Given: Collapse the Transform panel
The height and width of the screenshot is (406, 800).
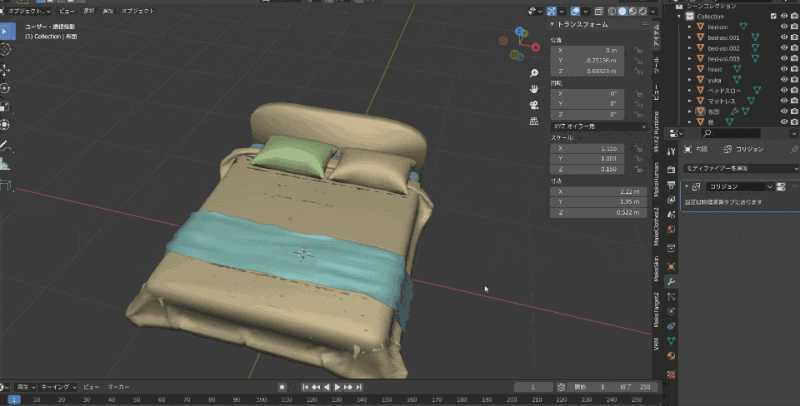Looking at the screenshot, I should coord(552,24).
